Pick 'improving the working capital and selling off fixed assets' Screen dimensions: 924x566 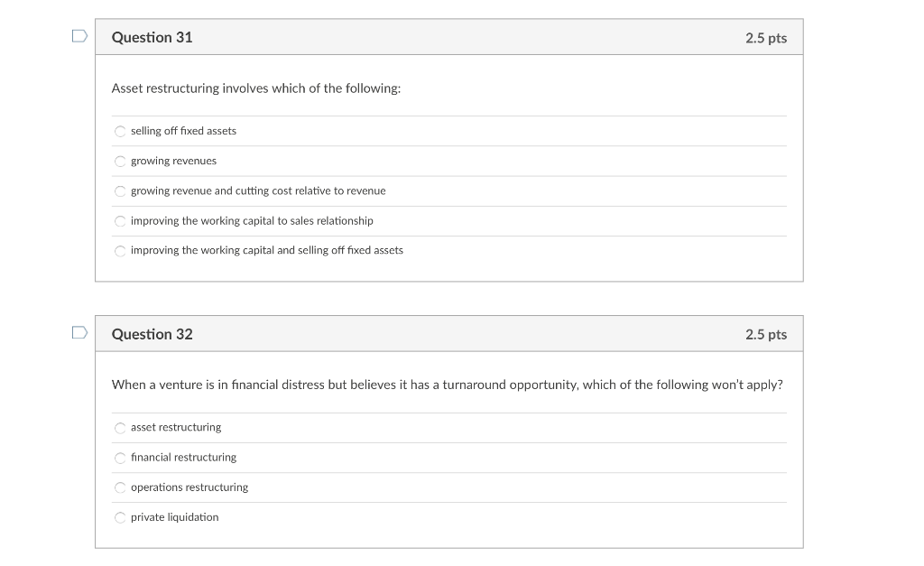(x=120, y=250)
